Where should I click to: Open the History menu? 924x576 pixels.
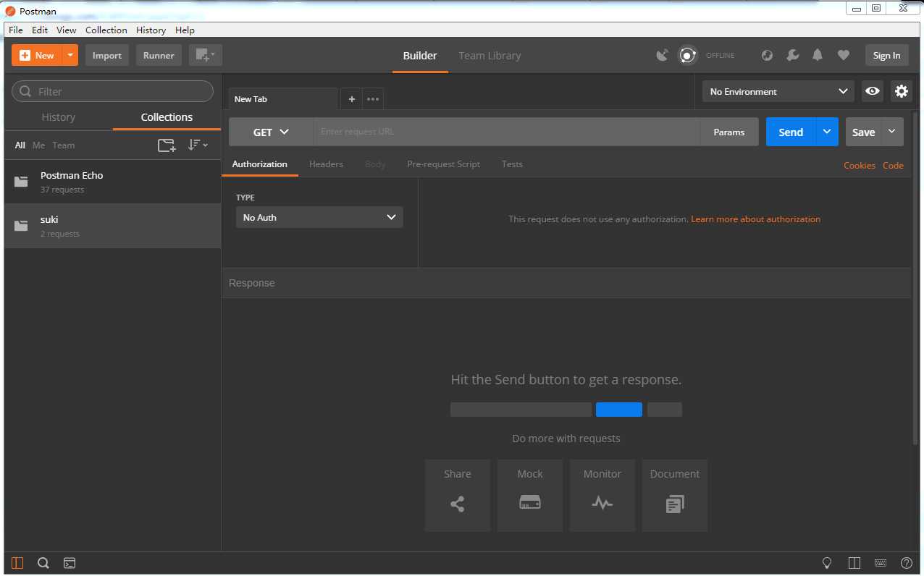151,30
